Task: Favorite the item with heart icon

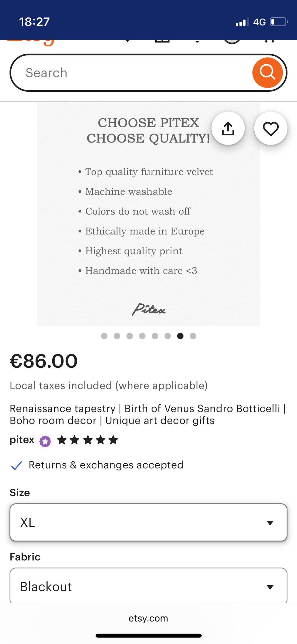Action: pos(271,129)
